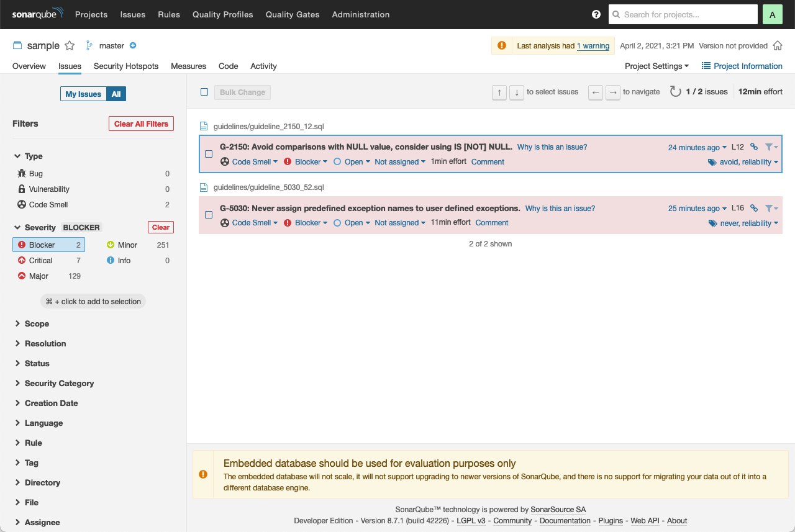Open the similar-issues filter icon on G-5030
The image size is (795, 532).
pos(771,208)
